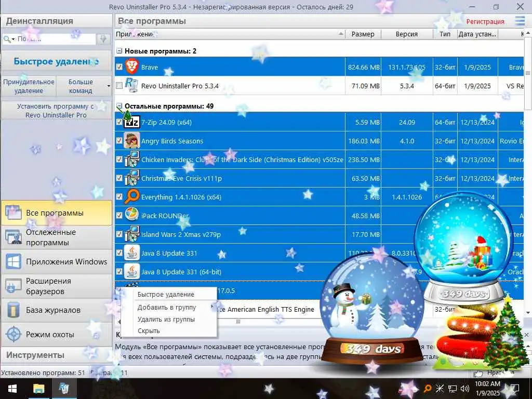Click the search input field

point(56,39)
